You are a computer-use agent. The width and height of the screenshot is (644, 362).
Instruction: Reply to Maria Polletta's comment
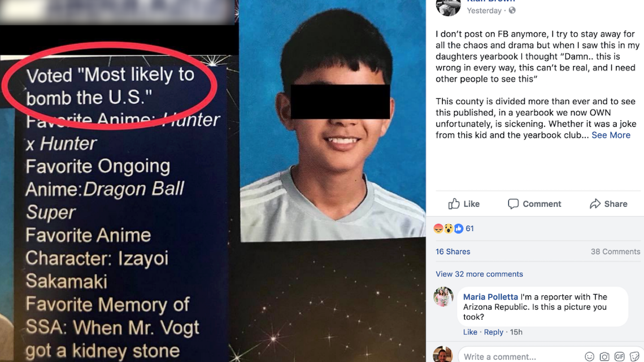[x=493, y=332]
